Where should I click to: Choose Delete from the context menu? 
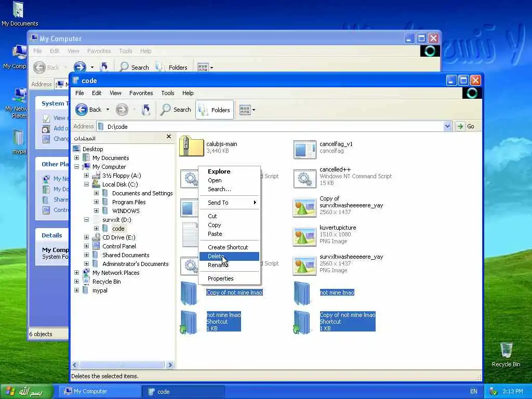pos(229,256)
